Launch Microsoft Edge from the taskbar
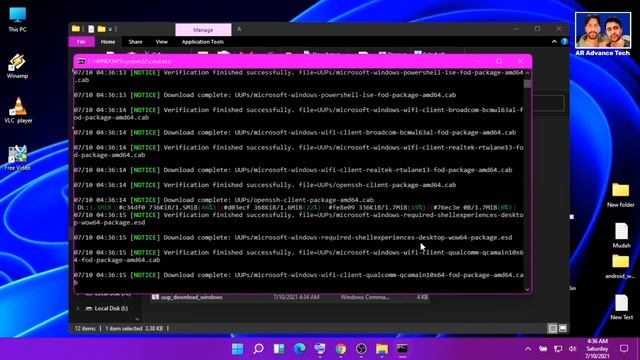 click(300, 349)
